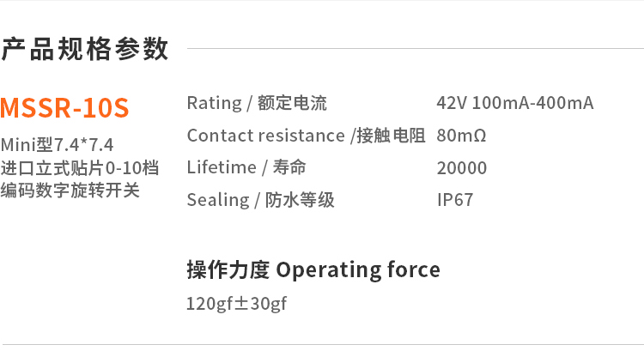Select the orange MSSR-10S model title
644x363 pixels.
[64, 108]
